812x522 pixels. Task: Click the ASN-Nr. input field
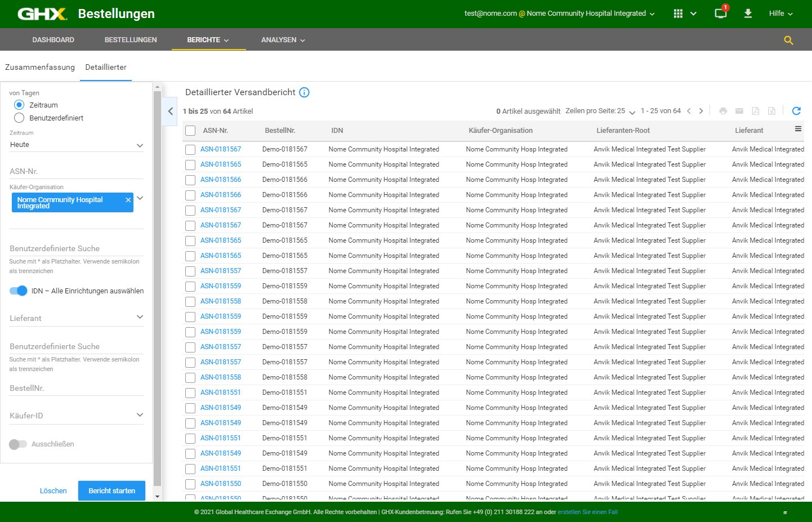pyautogui.click(x=77, y=171)
